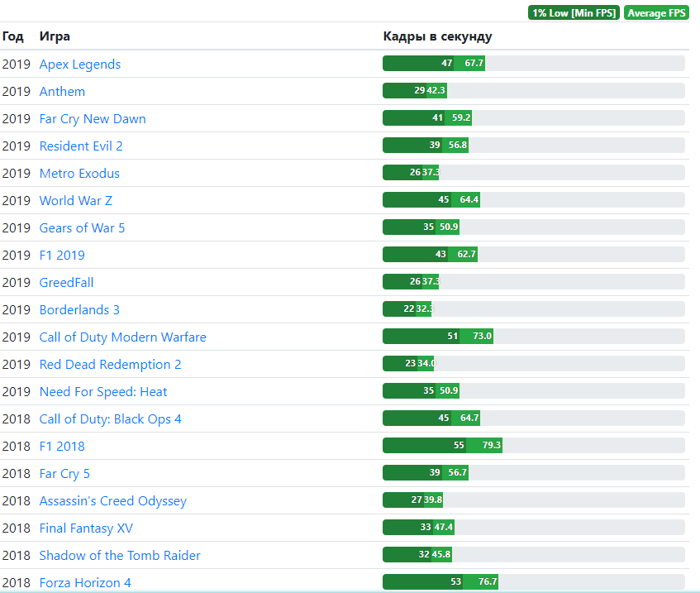Click Shadow of the Tomb Raider link
Image resolution: width=700 pixels, height=593 pixels.
(x=120, y=556)
